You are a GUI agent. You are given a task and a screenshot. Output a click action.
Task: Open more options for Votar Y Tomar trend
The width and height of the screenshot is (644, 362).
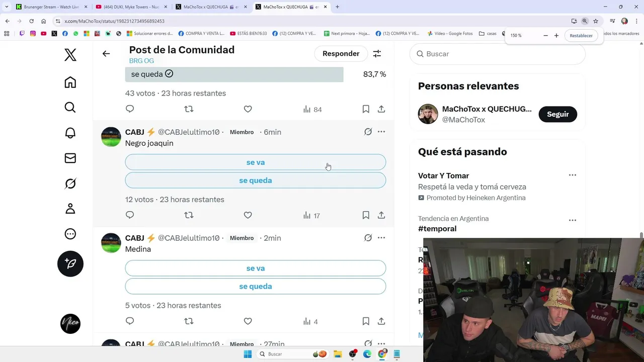[572, 175]
